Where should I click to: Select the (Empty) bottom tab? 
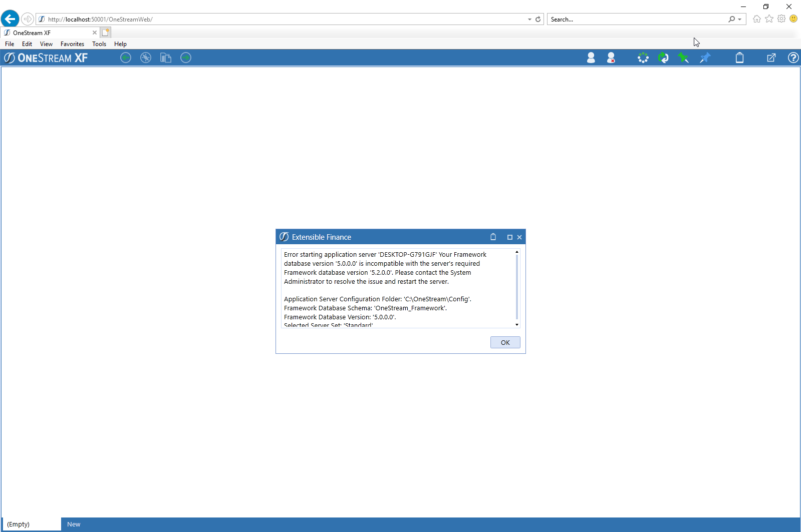point(31,524)
